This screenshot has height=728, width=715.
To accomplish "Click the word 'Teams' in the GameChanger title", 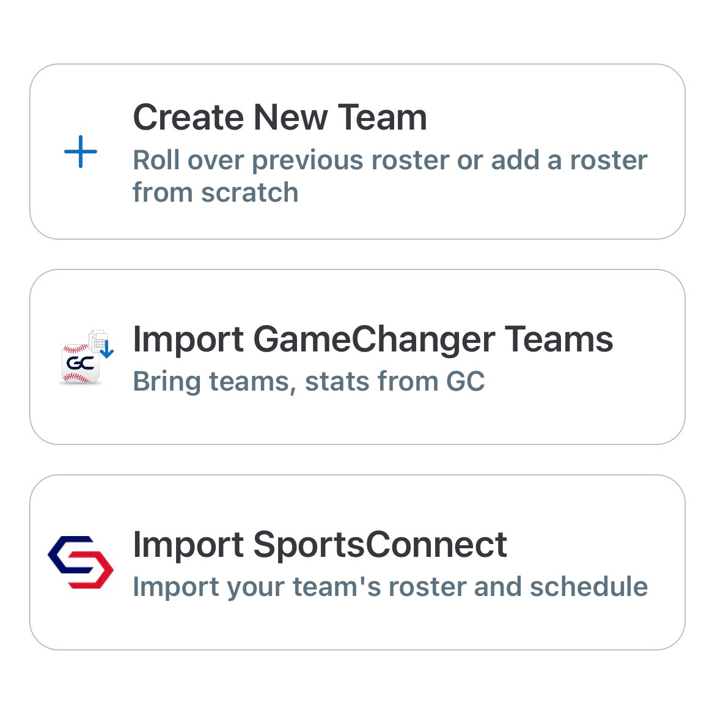I will pyautogui.click(x=559, y=339).
